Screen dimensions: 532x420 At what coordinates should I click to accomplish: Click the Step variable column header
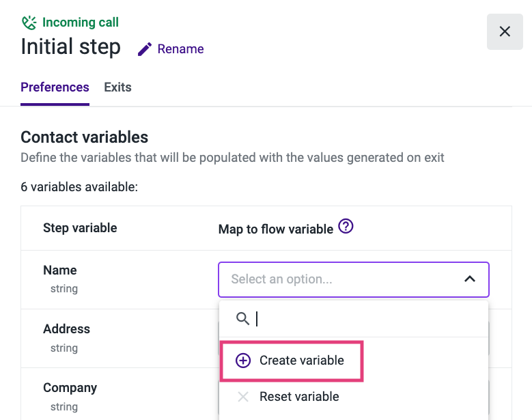tap(80, 228)
